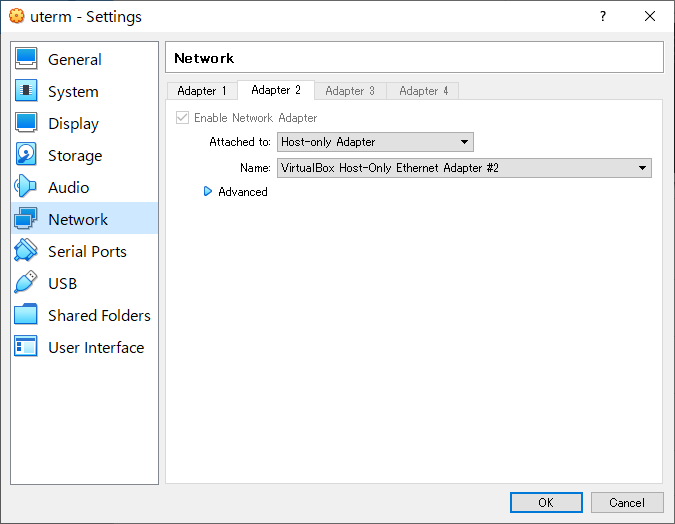
Task: Open the System settings label
Action: pos(73,92)
